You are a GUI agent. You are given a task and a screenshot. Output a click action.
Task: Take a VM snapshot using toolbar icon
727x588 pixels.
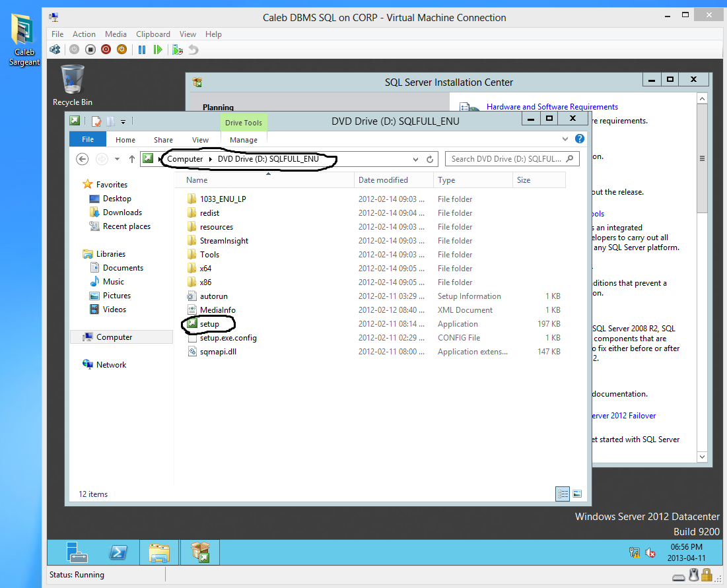178,49
